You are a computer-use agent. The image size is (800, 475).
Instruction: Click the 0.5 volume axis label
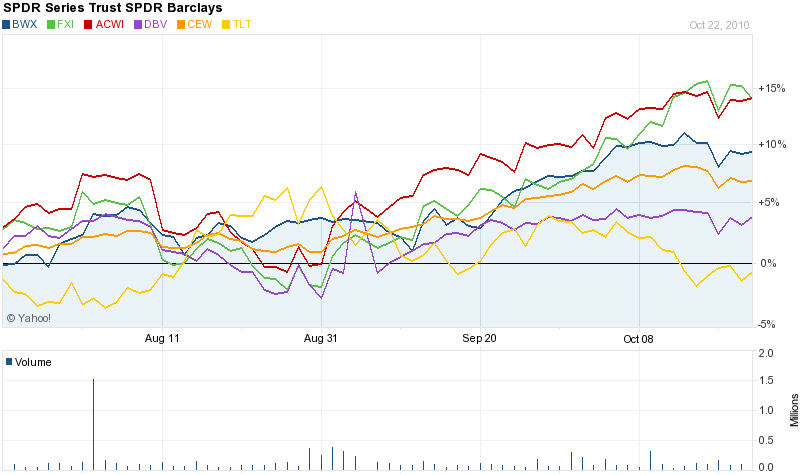coord(766,440)
